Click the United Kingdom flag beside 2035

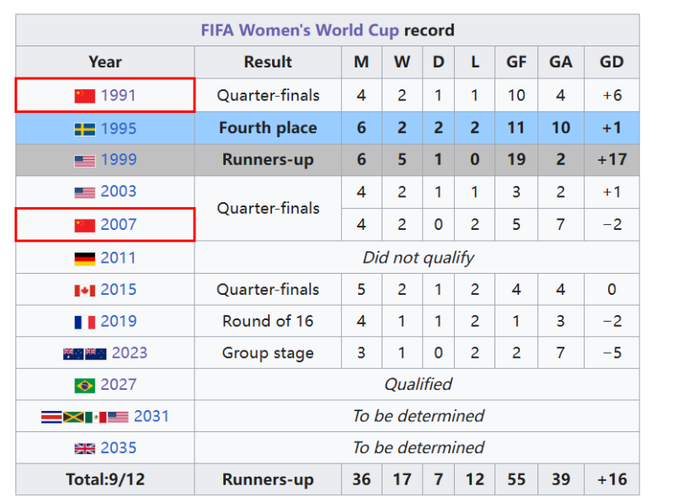(85, 448)
